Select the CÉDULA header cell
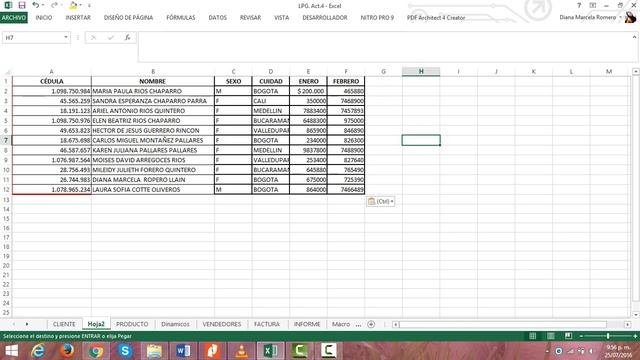The width and height of the screenshot is (640, 360). pos(52,81)
